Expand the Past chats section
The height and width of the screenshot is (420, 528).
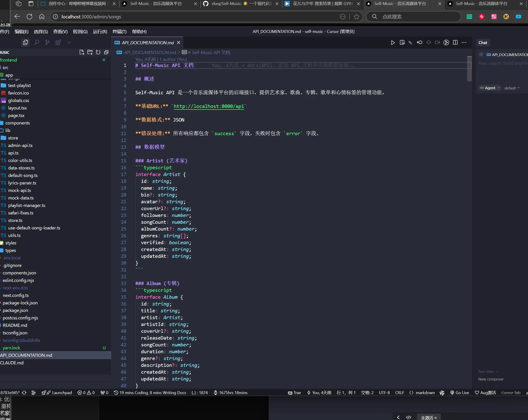coord(488,372)
